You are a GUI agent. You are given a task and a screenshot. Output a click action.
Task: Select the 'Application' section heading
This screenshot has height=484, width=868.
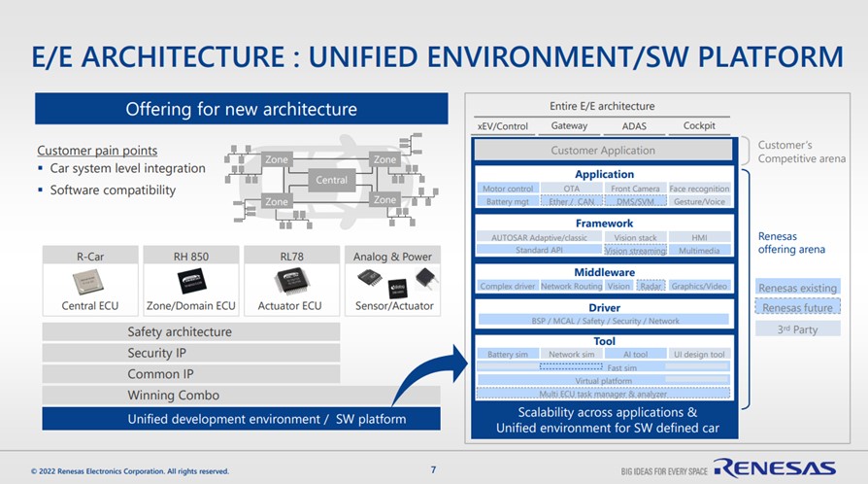(605, 174)
